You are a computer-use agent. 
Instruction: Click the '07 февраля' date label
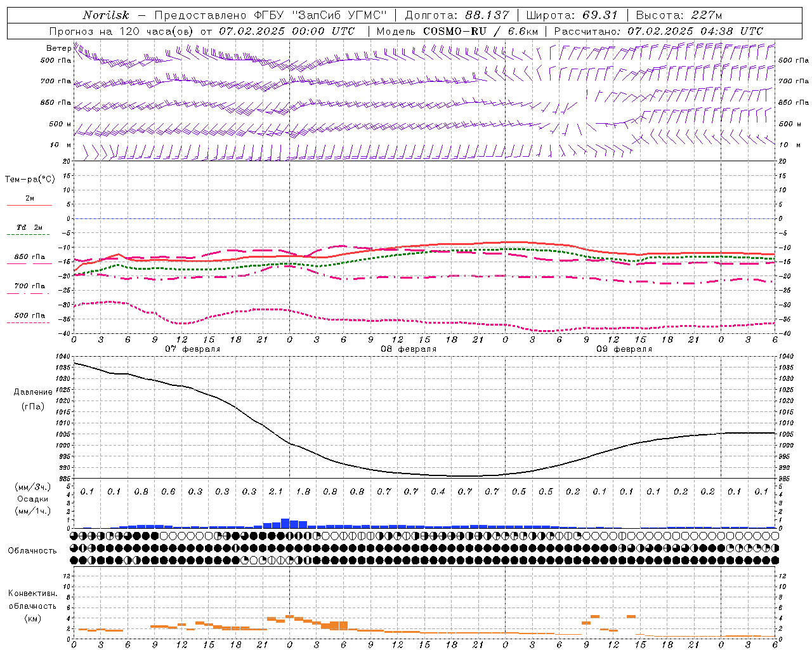point(193,349)
